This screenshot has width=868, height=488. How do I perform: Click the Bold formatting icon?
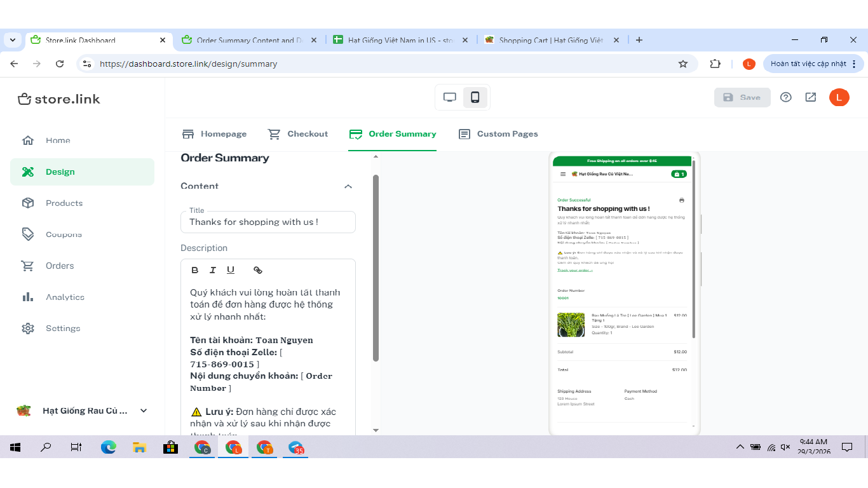coord(195,270)
